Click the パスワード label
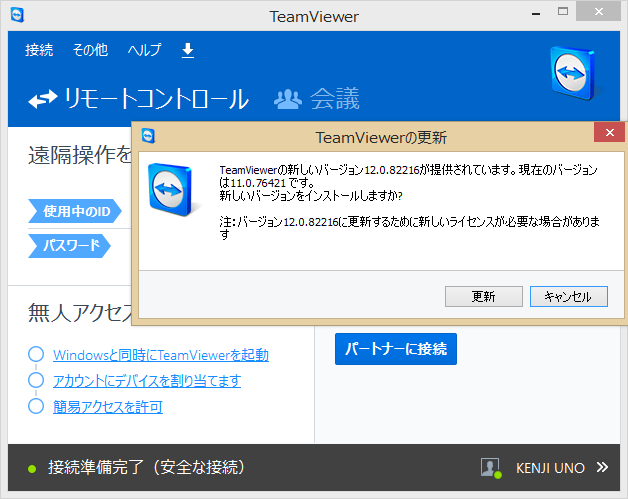Image resolution: width=628 pixels, height=499 pixels. coord(69,245)
